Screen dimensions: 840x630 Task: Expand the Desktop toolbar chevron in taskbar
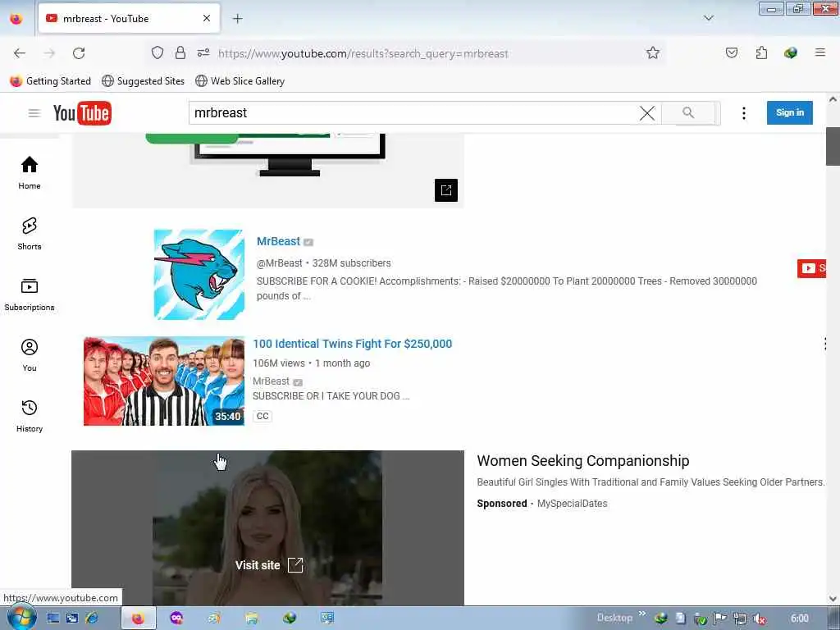coord(641,614)
